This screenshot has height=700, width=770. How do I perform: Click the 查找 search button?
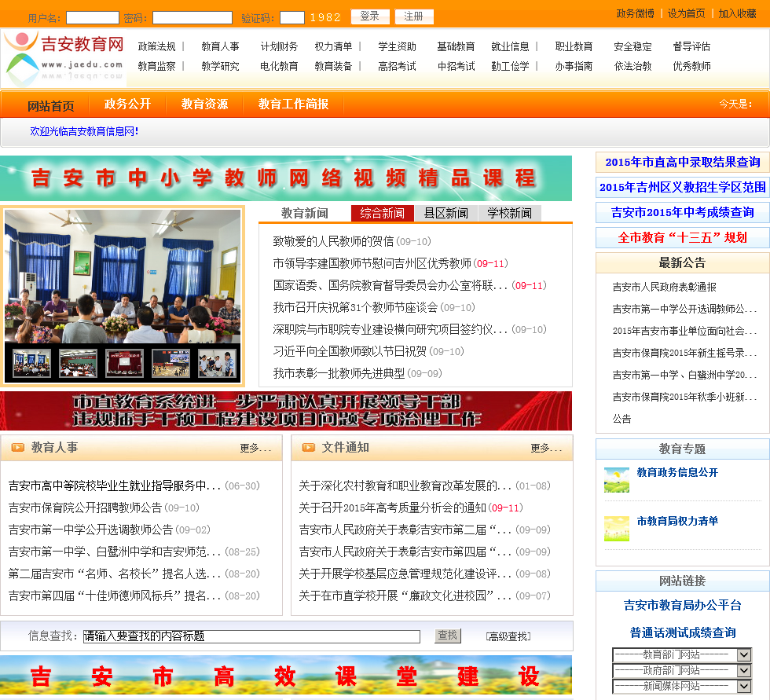click(448, 636)
